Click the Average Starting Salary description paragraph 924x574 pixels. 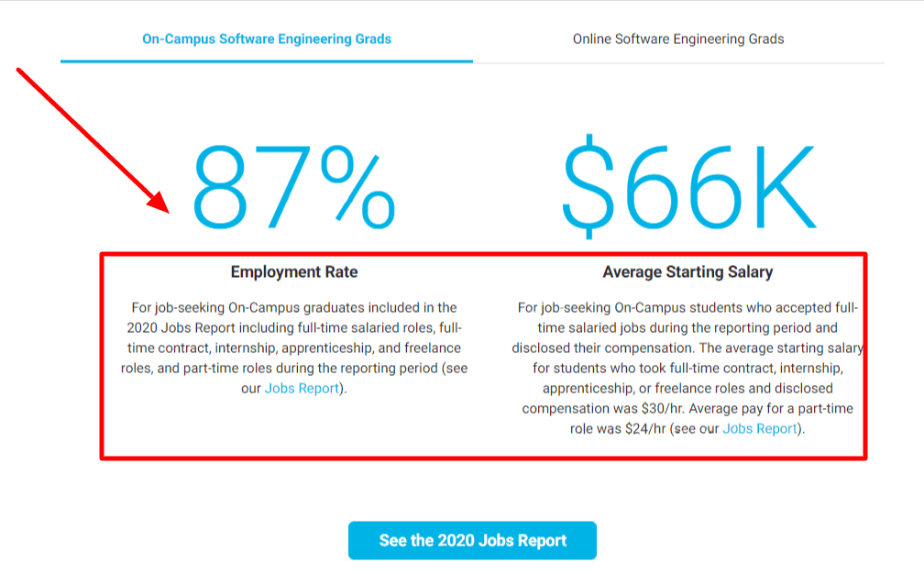[x=687, y=358]
